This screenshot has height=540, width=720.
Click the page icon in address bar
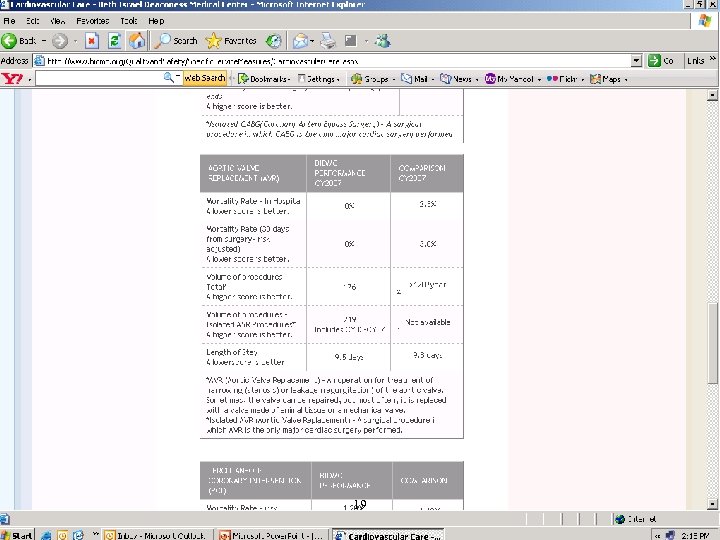coord(39,61)
